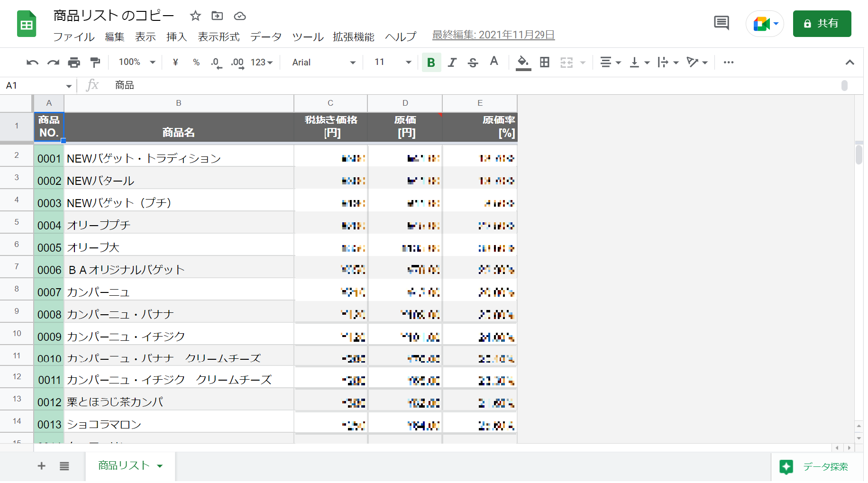This screenshot has height=483, width=868.
Task: Select the 商品リスト sheet tab
Action: pyautogui.click(x=124, y=466)
